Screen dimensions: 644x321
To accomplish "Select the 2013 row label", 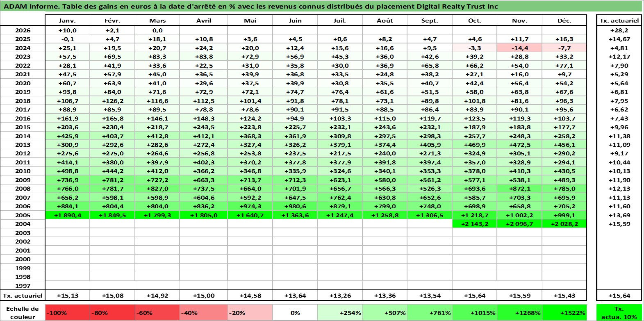I will coord(23,145).
